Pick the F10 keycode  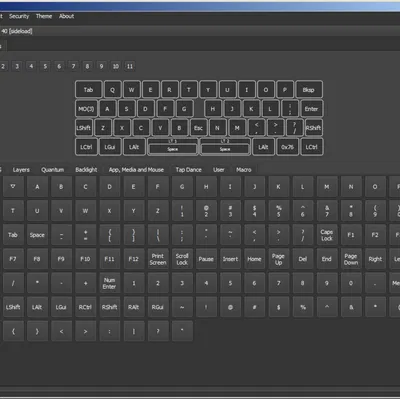pos(85,259)
